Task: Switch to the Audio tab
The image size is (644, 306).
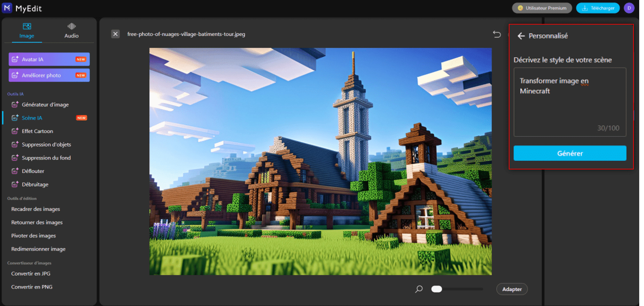Action: click(71, 31)
